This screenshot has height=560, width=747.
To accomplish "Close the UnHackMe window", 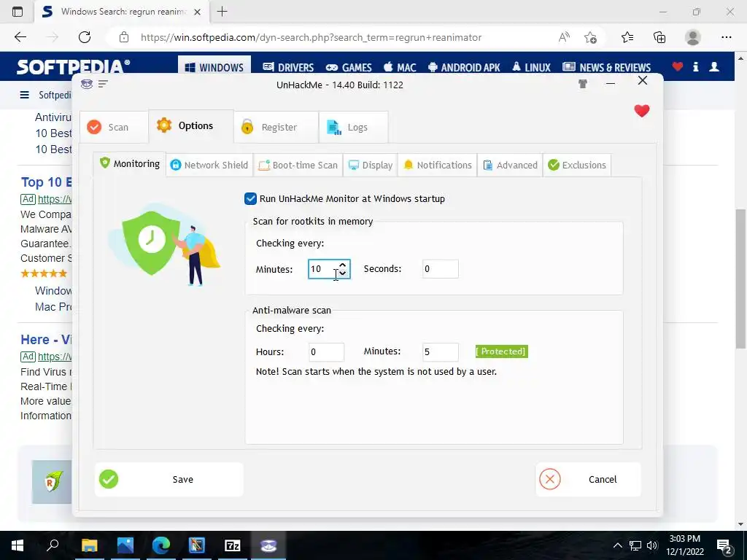I will (643, 80).
